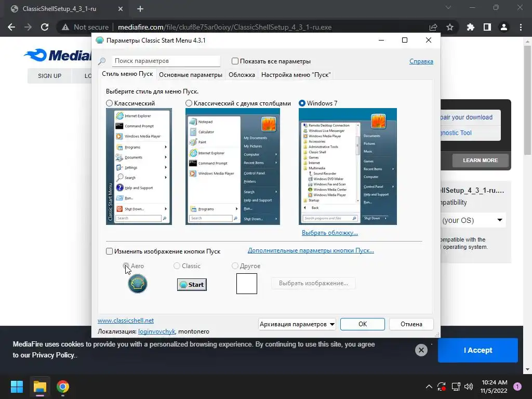The image size is (532, 399).
Task: Select the Windows 7 style radio button
Action: pos(302,103)
